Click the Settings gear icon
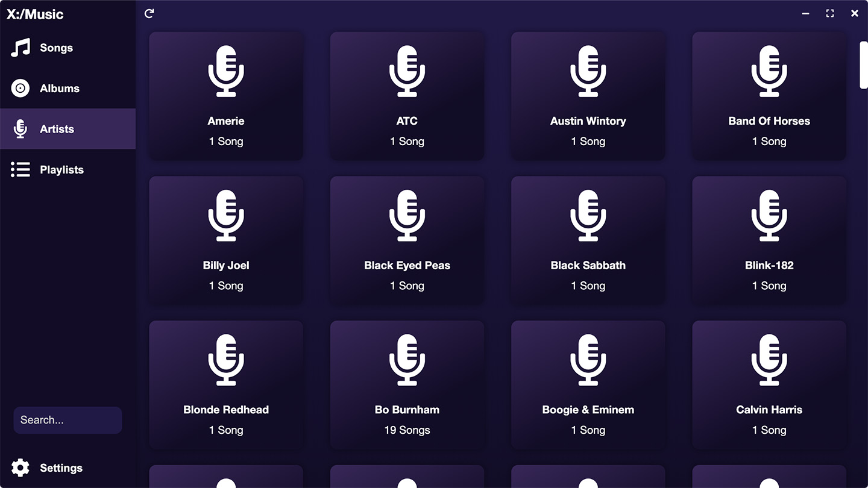The image size is (868, 488). click(20, 468)
